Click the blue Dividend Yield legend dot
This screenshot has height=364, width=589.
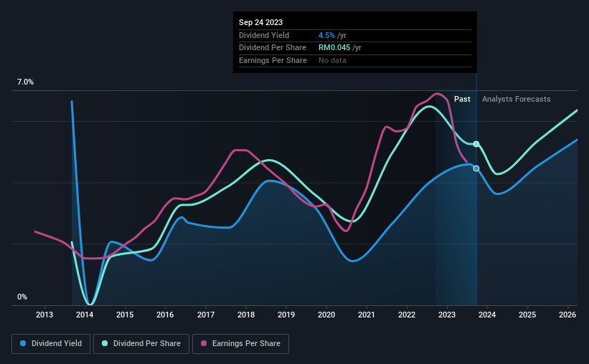23,343
